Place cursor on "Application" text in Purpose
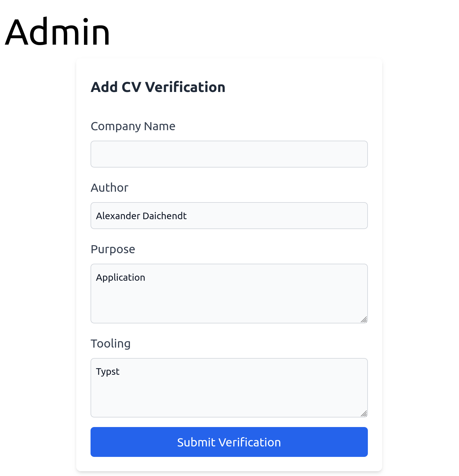This screenshot has height=476, width=459. point(120,277)
